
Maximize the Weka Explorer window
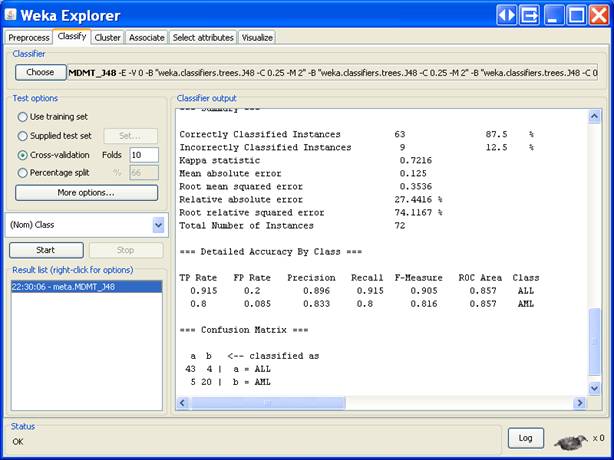[576, 15]
